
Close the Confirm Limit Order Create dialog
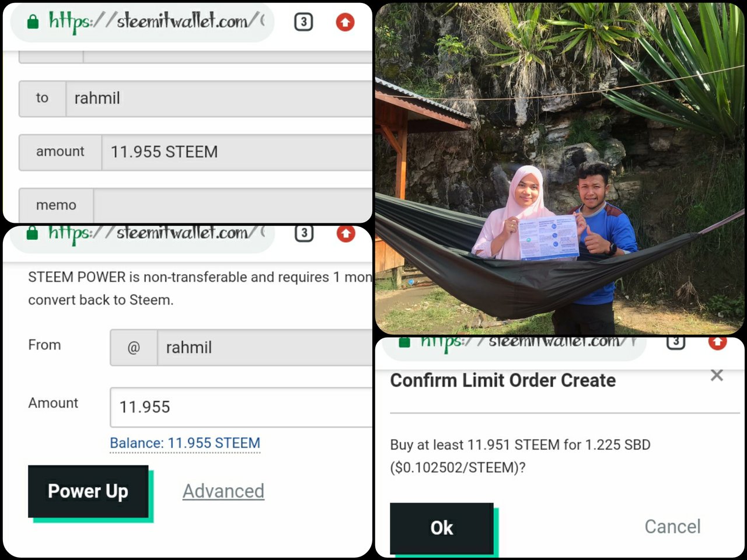(717, 375)
